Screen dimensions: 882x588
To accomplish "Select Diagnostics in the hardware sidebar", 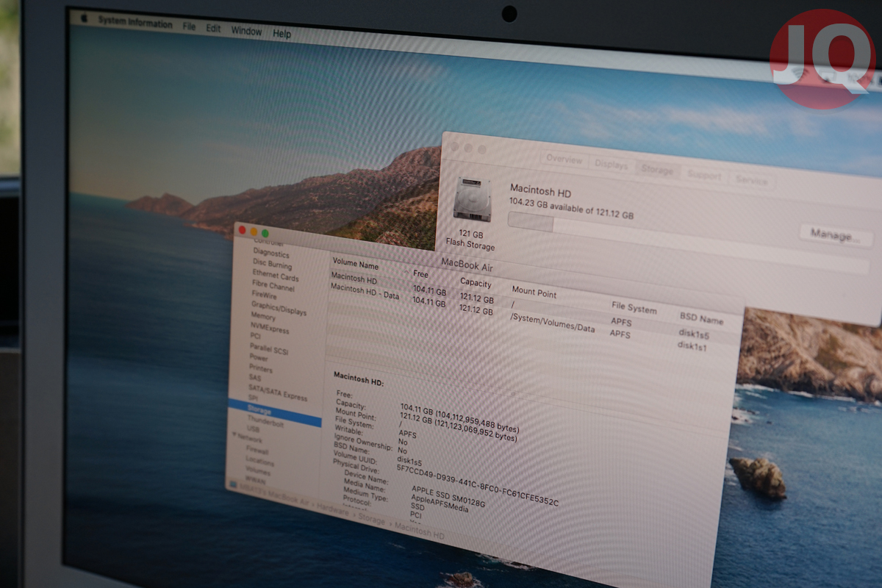I will [270, 253].
